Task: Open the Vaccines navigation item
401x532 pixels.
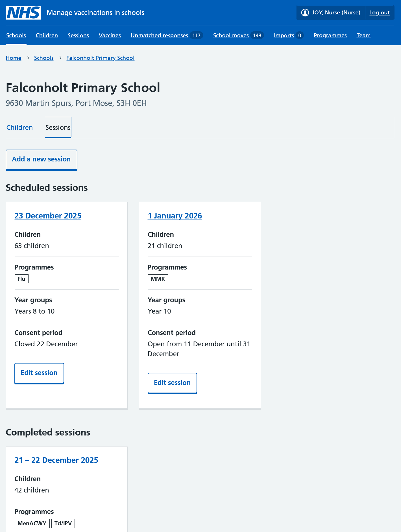Action: (x=110, y=35)
